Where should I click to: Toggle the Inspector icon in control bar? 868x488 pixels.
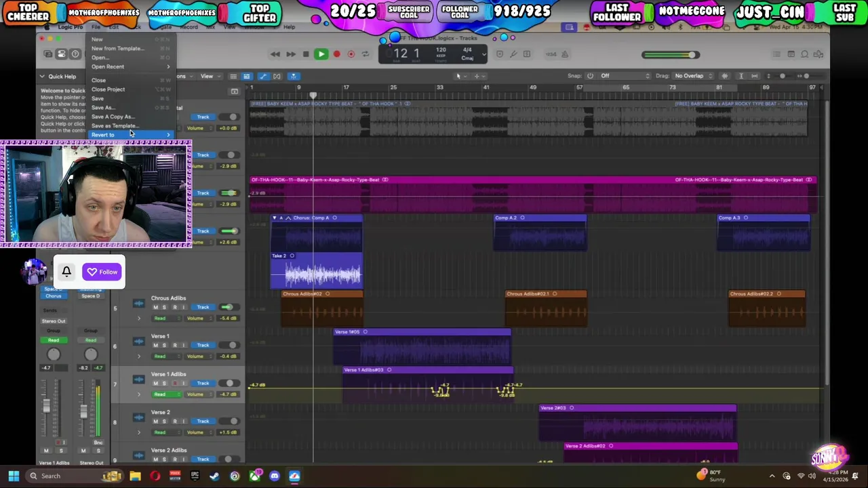coord(61,54)
